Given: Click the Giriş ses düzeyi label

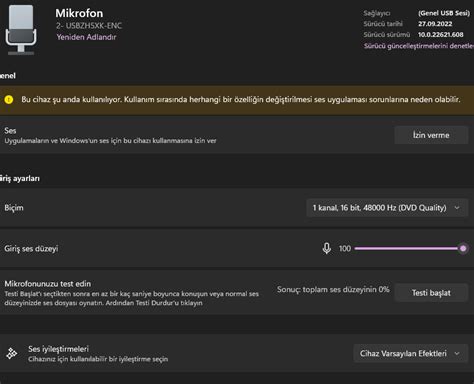Looking at the screenshot, I should tap(31, 249).
